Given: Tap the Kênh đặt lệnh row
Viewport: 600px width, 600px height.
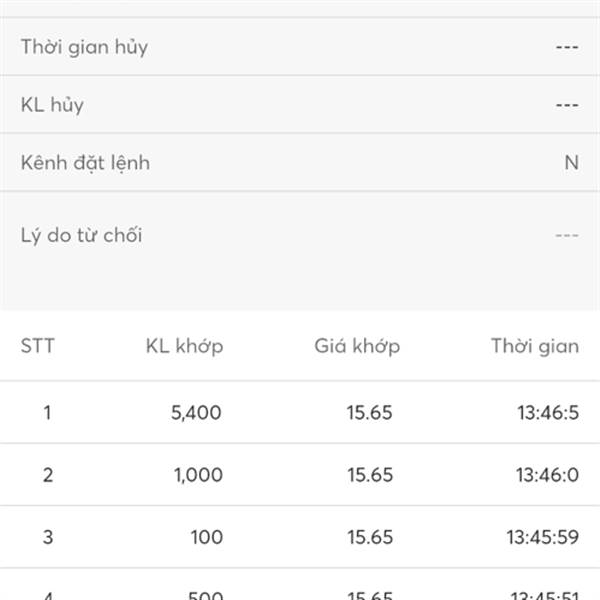Looking at the screenshot, I should pyautogui.click(x=300, y=162).
